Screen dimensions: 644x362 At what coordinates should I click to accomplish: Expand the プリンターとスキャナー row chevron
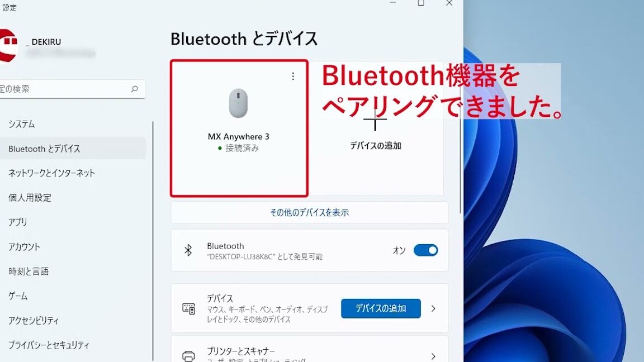point(433,356)
